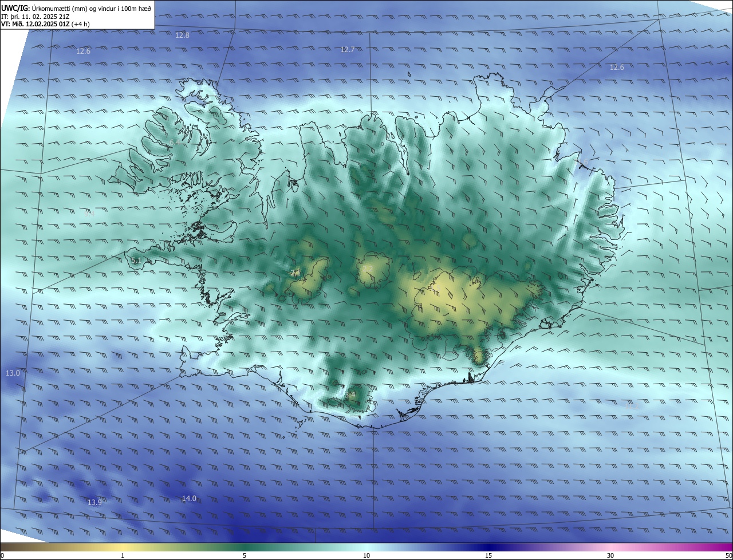733x560 pixels.
Task: Click the colorbar tick label 50
Action: point(728,555)
